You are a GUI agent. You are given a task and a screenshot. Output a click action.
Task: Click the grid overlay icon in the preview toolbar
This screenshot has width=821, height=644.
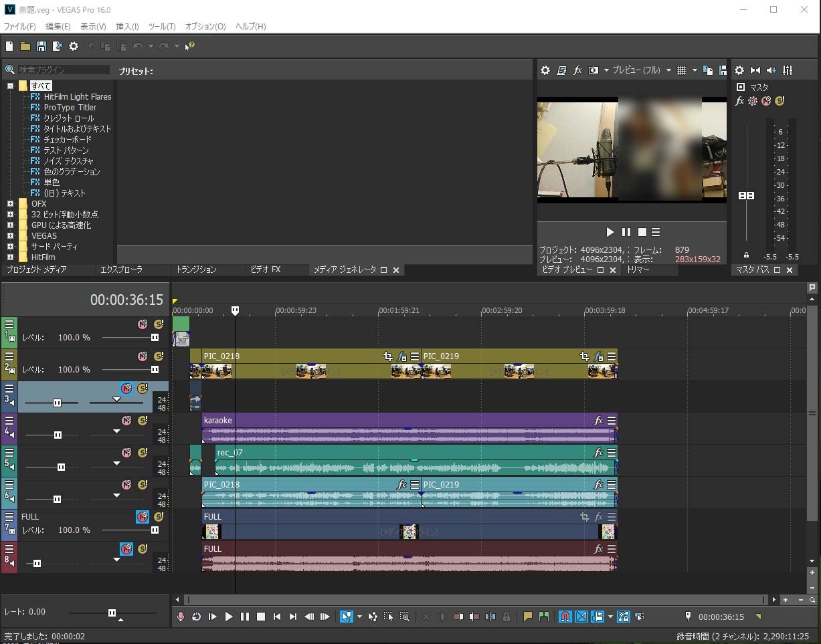[x=682, y=70]
